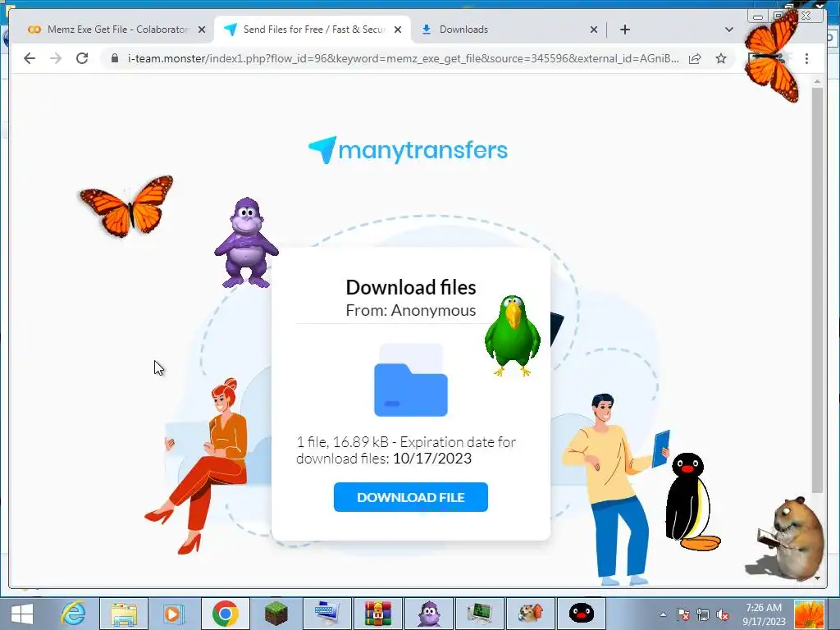The image size is (840, 630).
Task: Click the butterfly left of the gorilla
Action: [x=127, y=206]
